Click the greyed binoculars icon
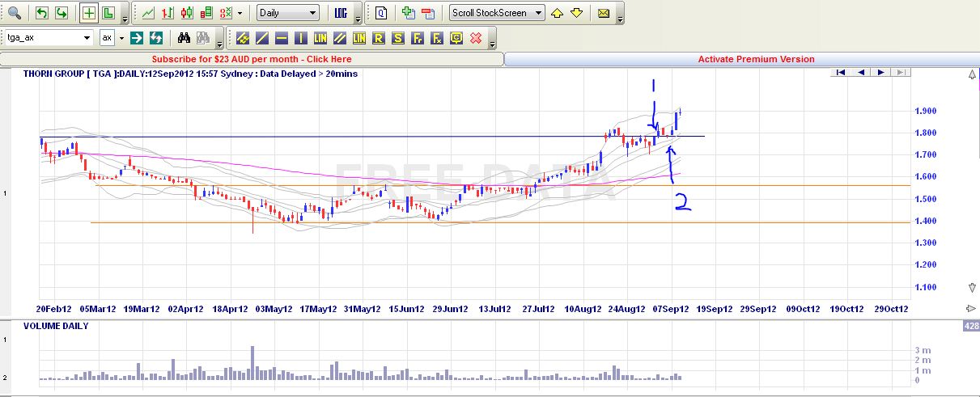Viewport: 980px width, 397px height. tap(203, 37)
